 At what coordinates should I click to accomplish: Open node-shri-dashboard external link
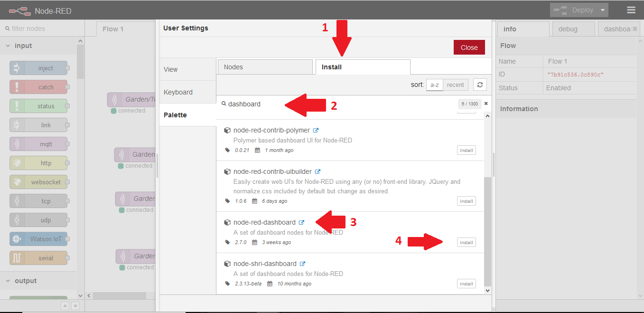(x=302, y=264)
